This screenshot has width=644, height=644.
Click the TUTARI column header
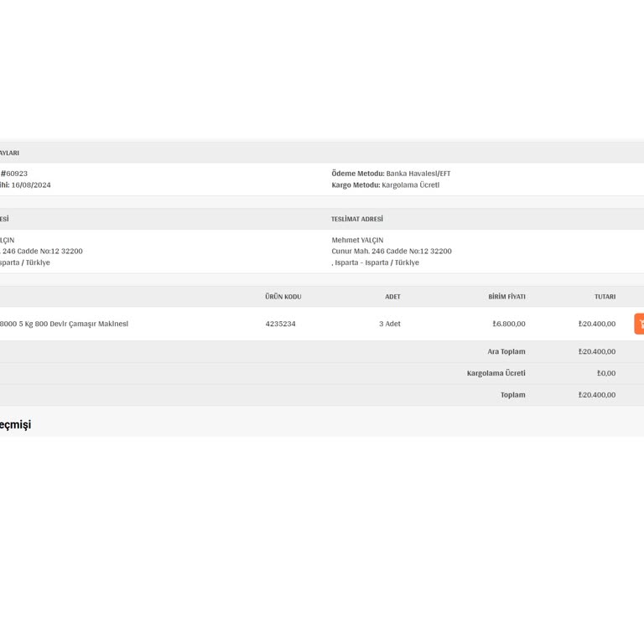605,297
